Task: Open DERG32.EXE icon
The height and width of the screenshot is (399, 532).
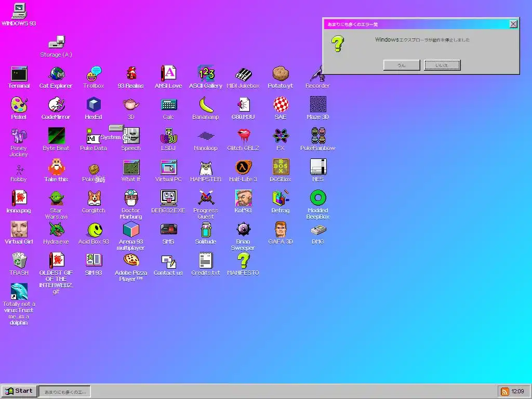Action: click(x=168, y=199)
